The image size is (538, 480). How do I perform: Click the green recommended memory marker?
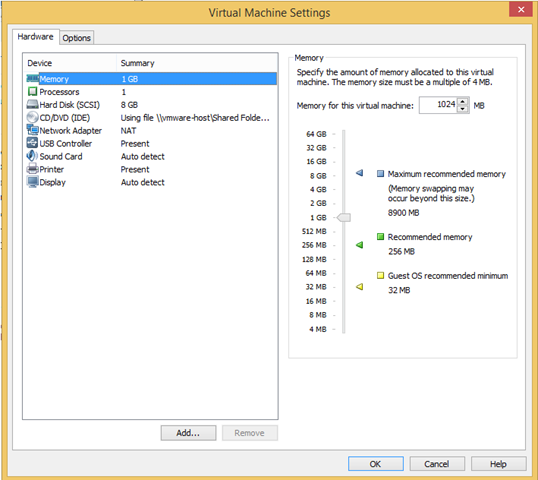coord(359,245)
